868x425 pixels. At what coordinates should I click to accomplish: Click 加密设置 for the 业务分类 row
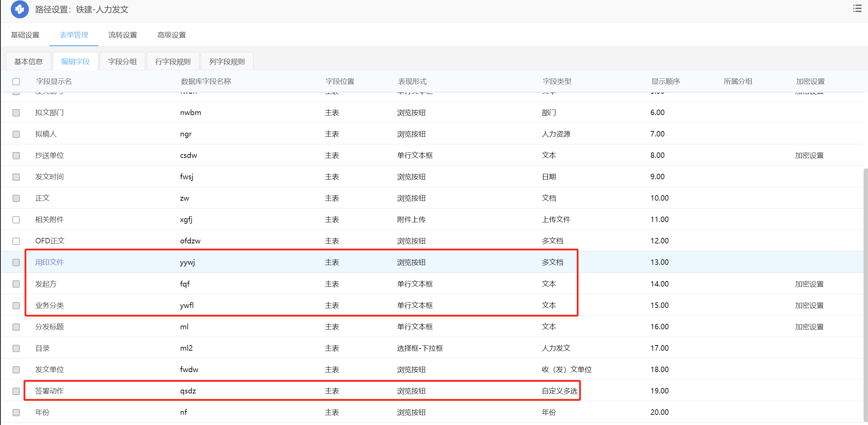809,306
